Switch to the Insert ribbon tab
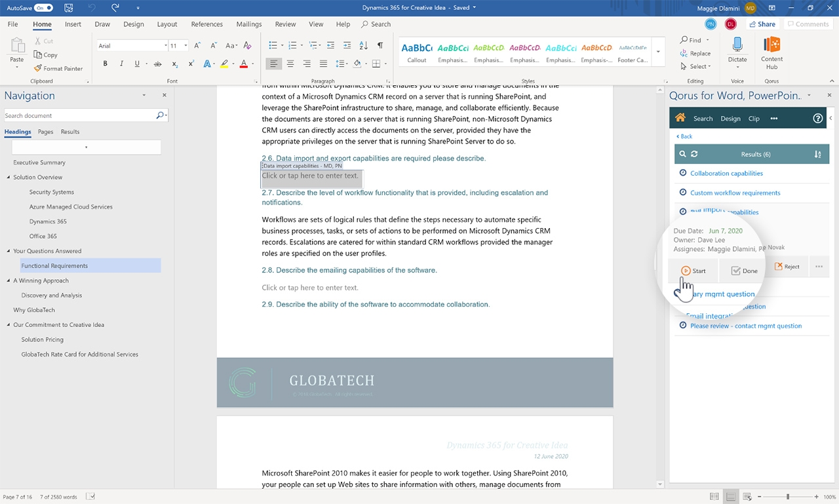The height and width of the screenshot is (504, 839). [73, 24]
